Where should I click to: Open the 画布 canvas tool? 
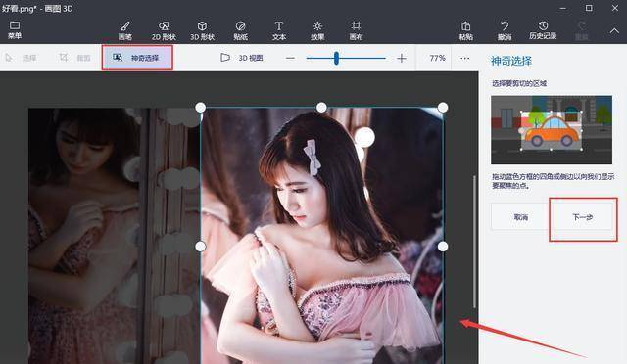click(x=356, y=30)
